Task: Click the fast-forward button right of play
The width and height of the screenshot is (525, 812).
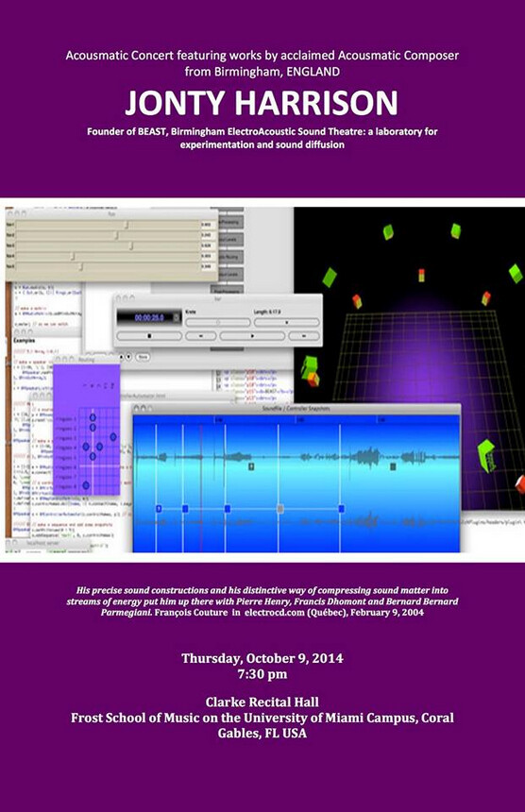Action: pos(304,335)
